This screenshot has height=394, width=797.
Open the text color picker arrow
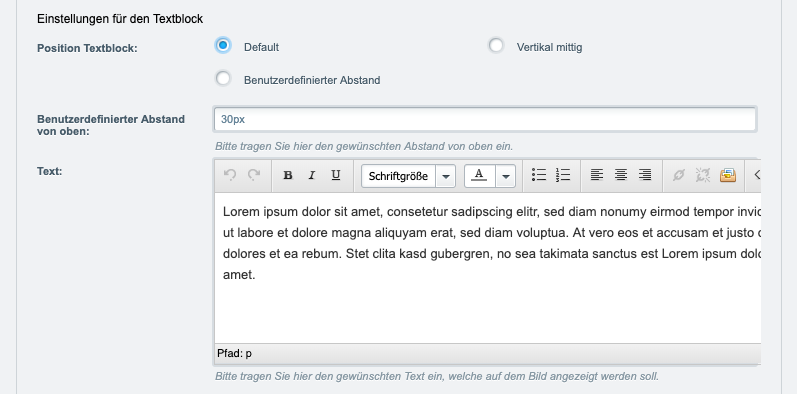click(x=506, y=176)
